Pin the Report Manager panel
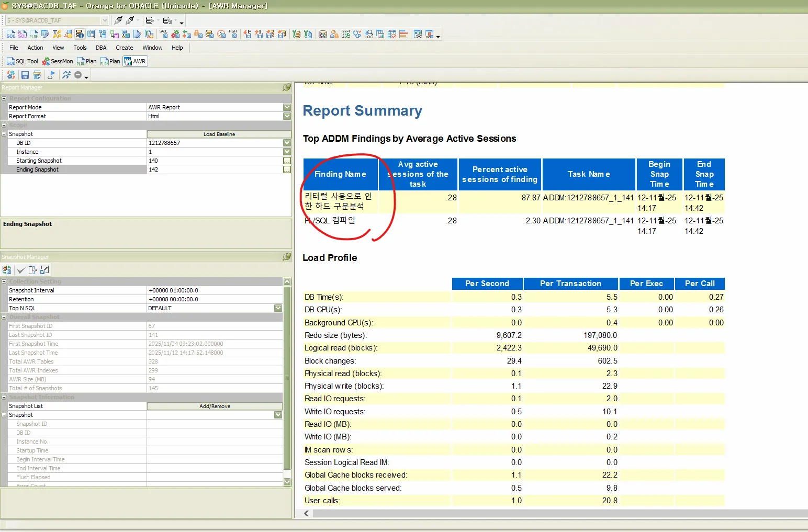The height and width of the screenshot is (532, 808). click(x=287, y=87)
